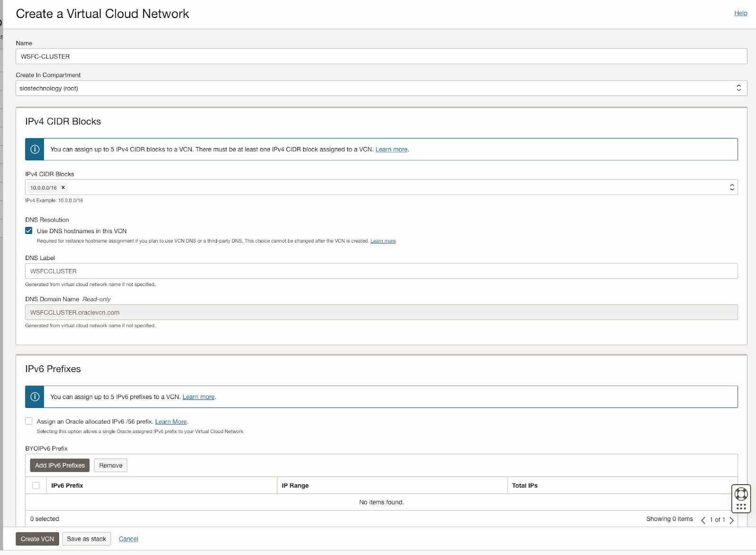Open Learn more in IPv6 prefixes banner

click(198, 397)
